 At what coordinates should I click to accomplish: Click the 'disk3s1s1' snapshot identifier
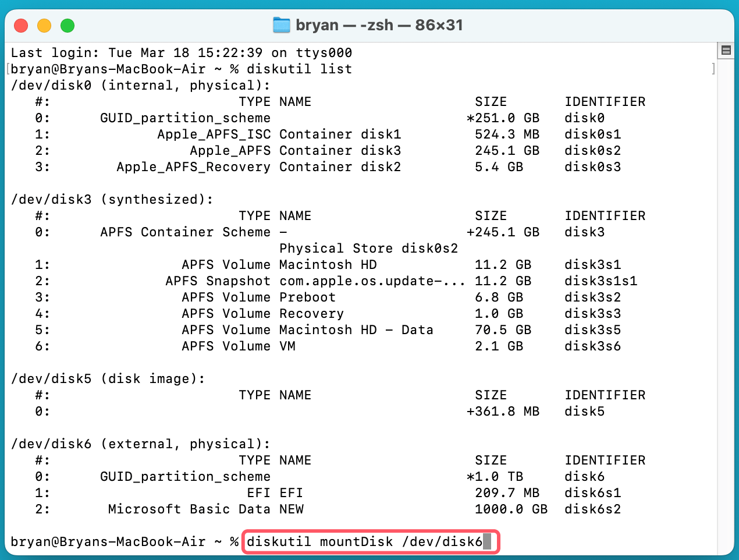pos(601,281)
